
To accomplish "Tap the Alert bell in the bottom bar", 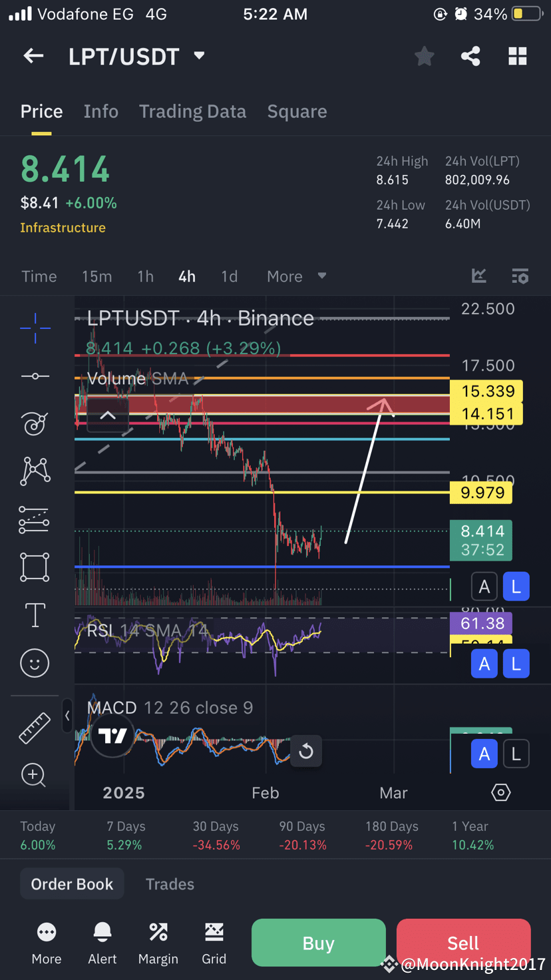I will click(x=102, y=941).
